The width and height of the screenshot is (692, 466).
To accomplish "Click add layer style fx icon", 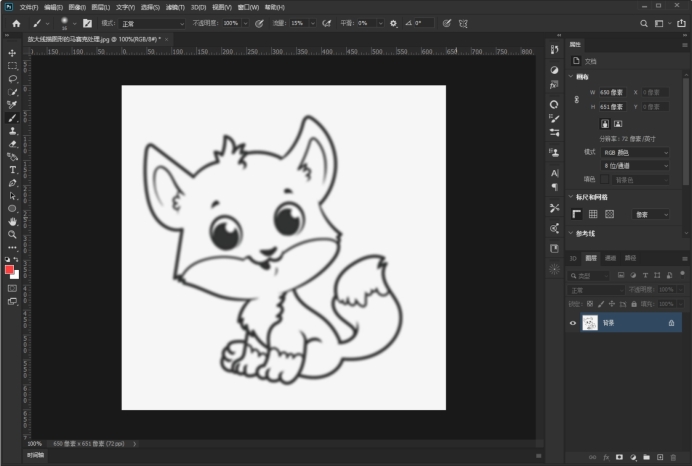I will (606, 458).
